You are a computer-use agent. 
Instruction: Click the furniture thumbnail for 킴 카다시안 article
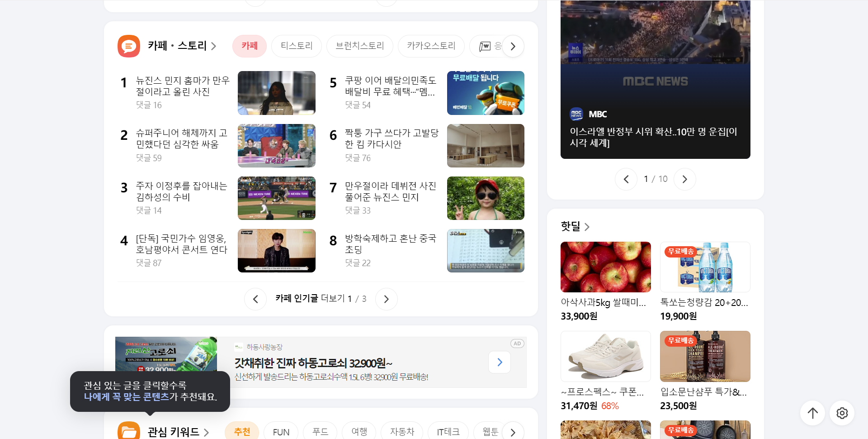coord(486,146)
